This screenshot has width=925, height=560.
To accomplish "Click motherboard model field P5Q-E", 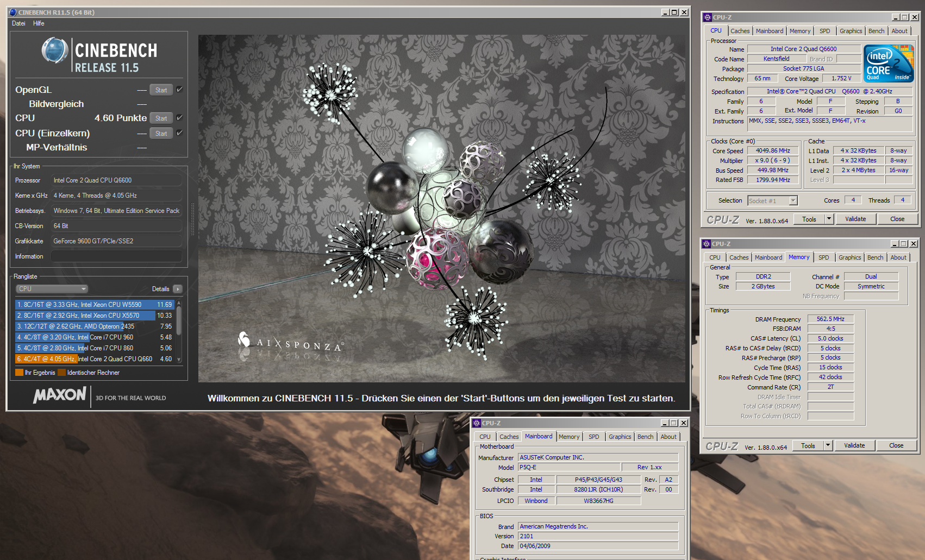I will (x=568, y=467).
